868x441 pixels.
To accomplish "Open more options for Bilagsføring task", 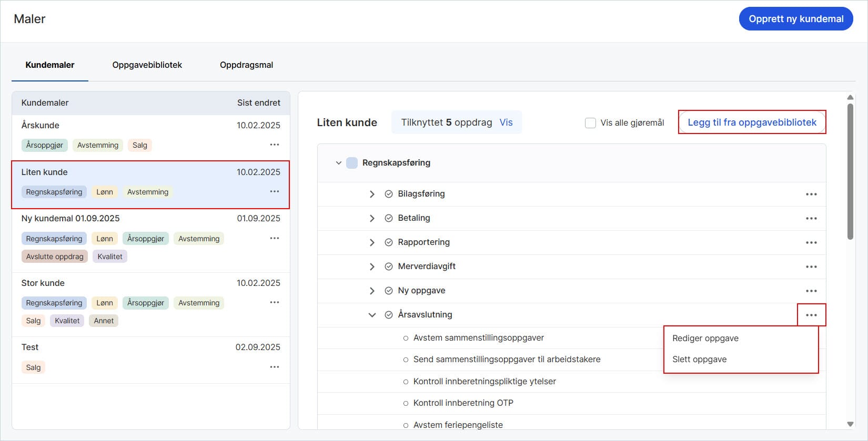I will (x=811, y=194).
